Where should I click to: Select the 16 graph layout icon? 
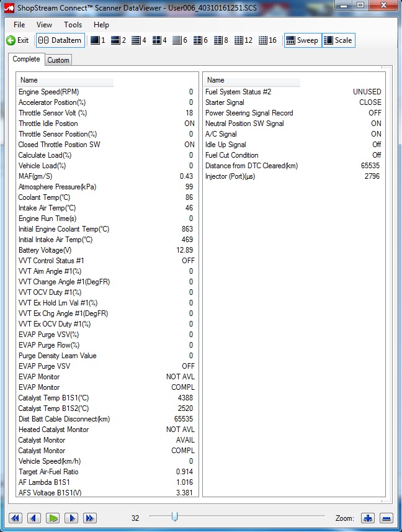point(268,40)
